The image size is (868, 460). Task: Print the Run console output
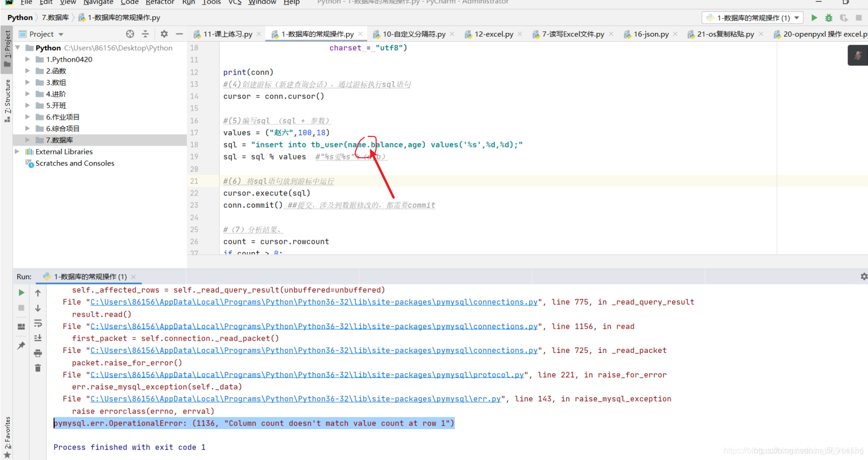pos(38,353)
